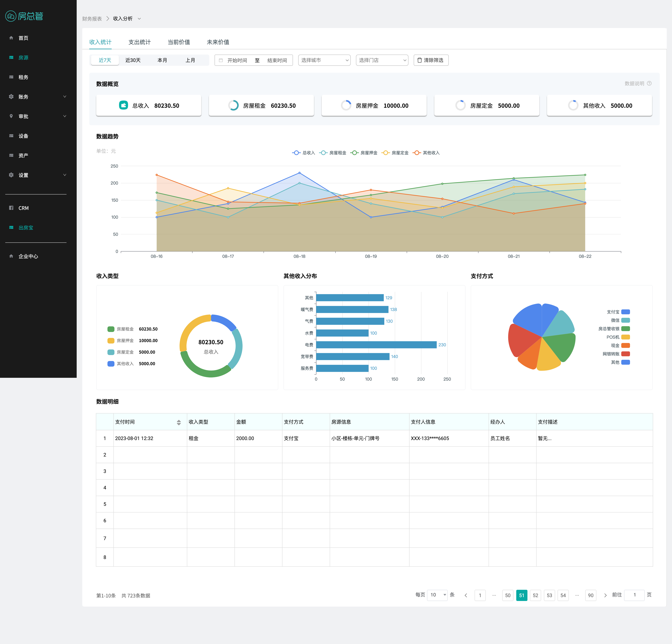Click the 房总管 logo icon

[x=11, y=16]
